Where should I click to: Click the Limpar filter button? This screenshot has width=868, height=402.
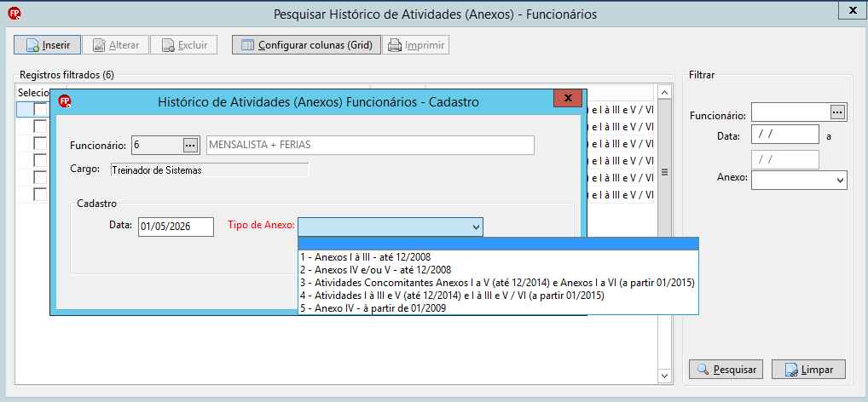click(x=809, y=369)
